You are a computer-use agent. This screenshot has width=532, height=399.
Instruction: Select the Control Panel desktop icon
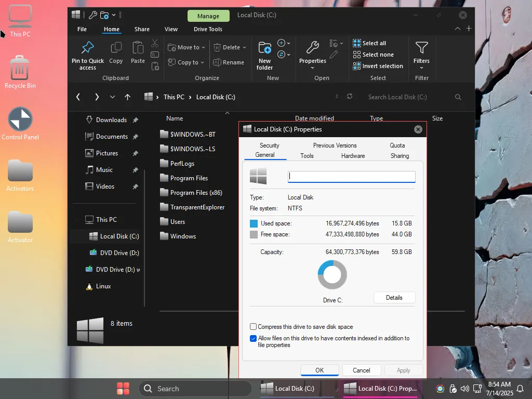(20, 124)
